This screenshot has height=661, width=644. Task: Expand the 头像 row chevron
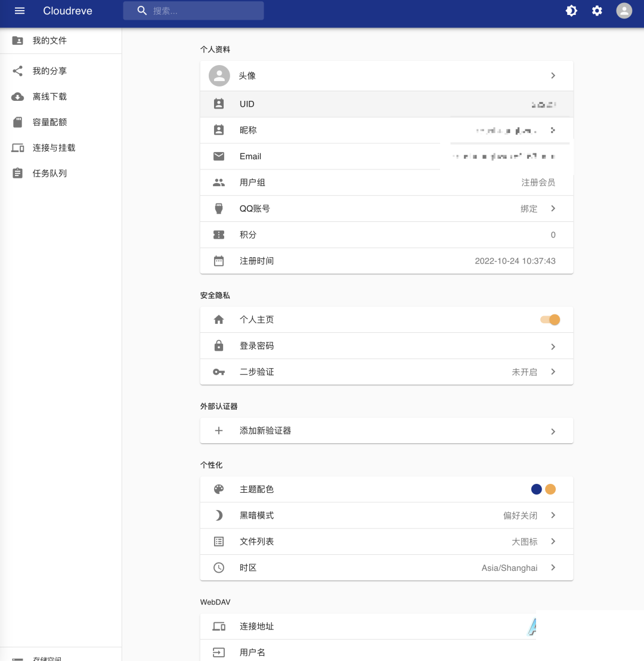coord(553,76)
